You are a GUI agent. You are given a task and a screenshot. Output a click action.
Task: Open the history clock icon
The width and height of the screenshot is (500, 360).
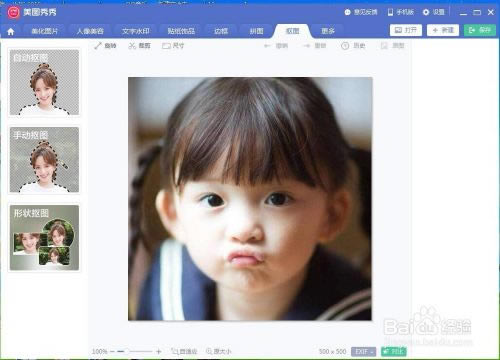(x=345, y=46)
